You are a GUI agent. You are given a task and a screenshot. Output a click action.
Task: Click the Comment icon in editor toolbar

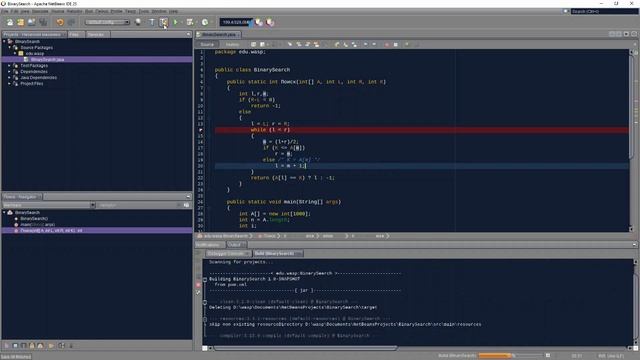[x=407, y=44]
